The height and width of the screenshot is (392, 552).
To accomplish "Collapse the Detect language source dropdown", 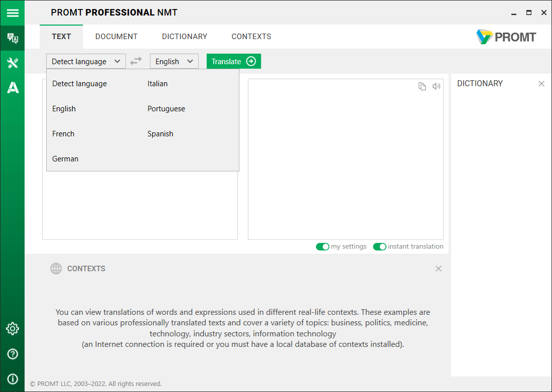I will (x=86, y=61).
